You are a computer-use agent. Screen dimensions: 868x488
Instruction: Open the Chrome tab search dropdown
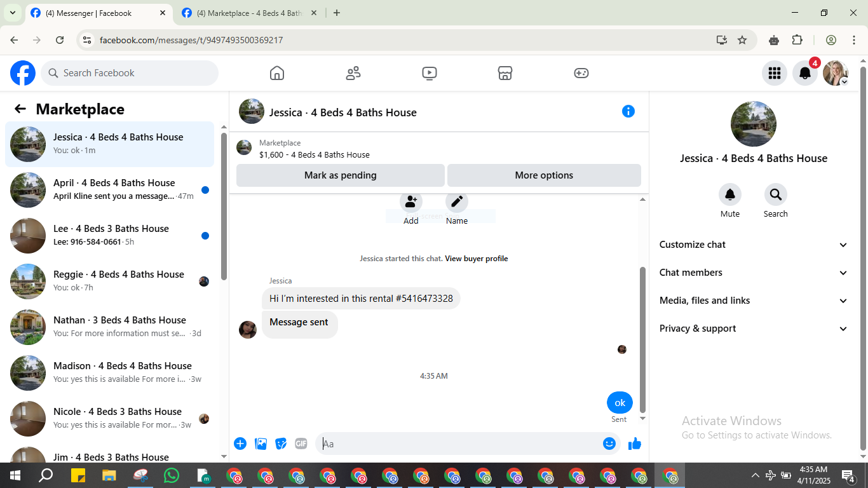pos(12,13)
